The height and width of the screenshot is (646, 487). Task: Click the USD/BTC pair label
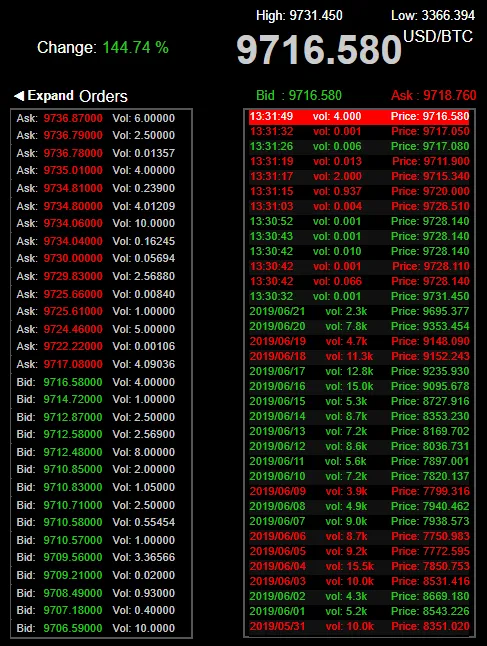[438, 36]
